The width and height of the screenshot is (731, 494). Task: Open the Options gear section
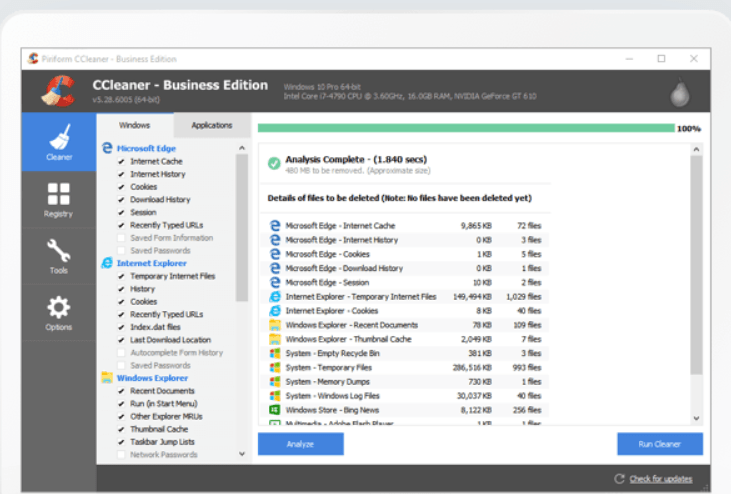(59, 308)
